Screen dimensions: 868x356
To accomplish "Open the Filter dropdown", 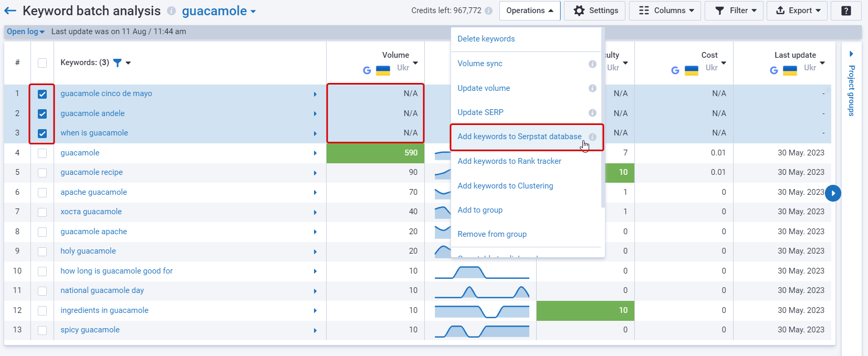I will pyautogui.click(x=734, y=11).
